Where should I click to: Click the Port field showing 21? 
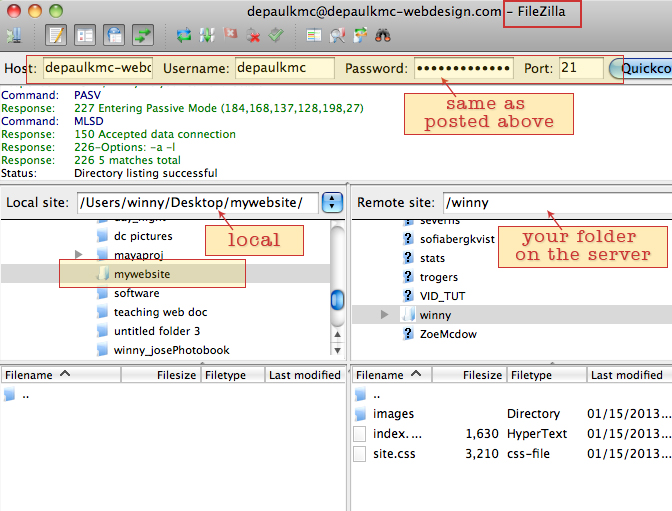581,68
